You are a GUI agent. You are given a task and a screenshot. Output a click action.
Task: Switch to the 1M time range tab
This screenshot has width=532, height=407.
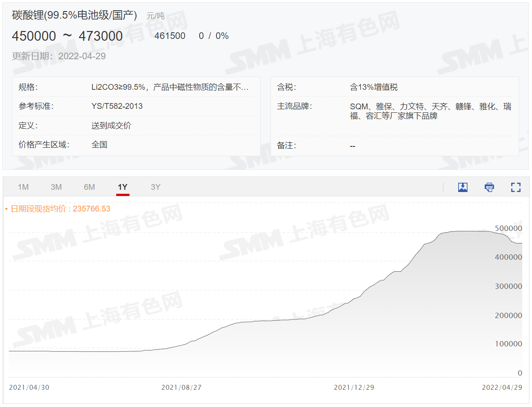(23, 187)
